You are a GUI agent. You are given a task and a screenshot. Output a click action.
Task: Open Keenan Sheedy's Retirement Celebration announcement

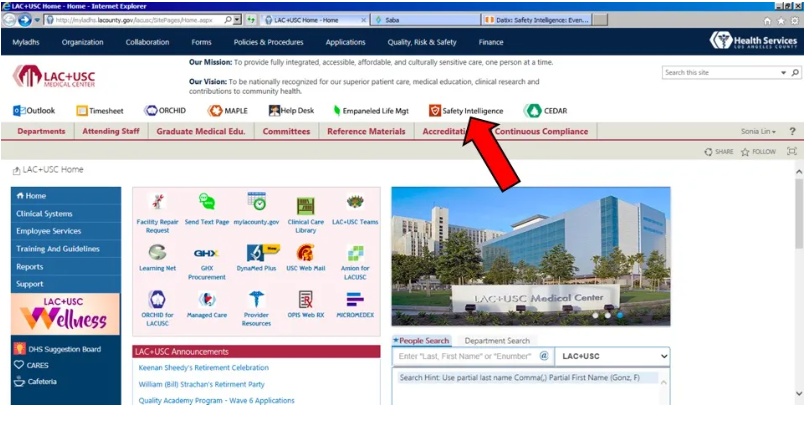coord(203,368)
